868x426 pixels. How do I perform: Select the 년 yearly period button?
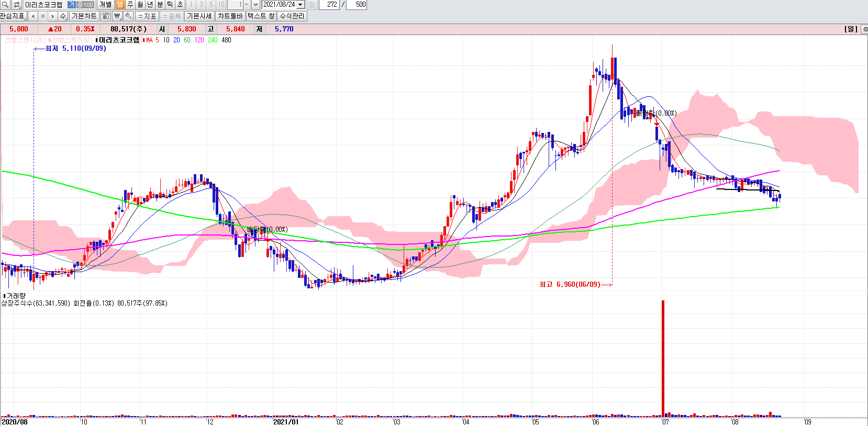click(x=150, y=4)
